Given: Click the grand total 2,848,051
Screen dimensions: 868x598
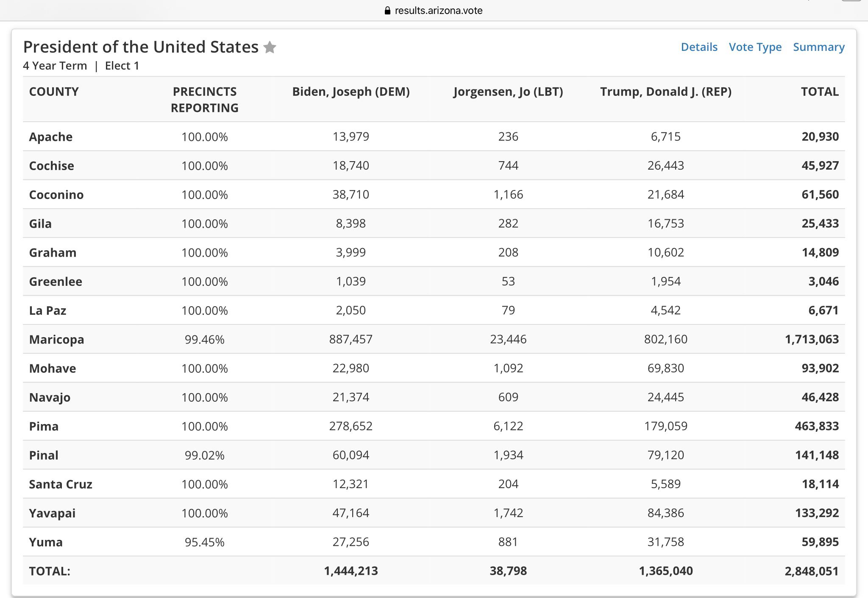Looking at the screenshot, I should coord(811,571).
